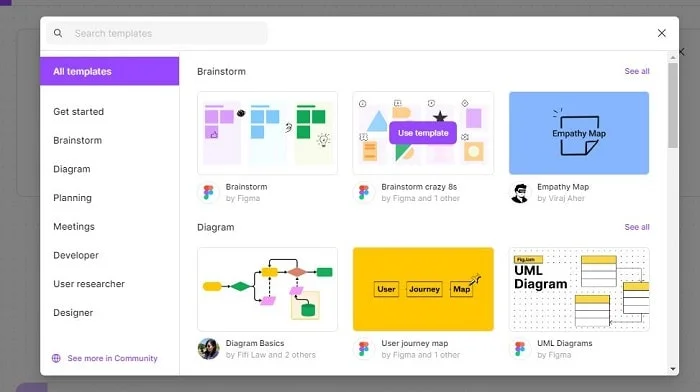Screen dimensions: 700x392
Task: Click the scrollbar up arrow
Action: 673,57
